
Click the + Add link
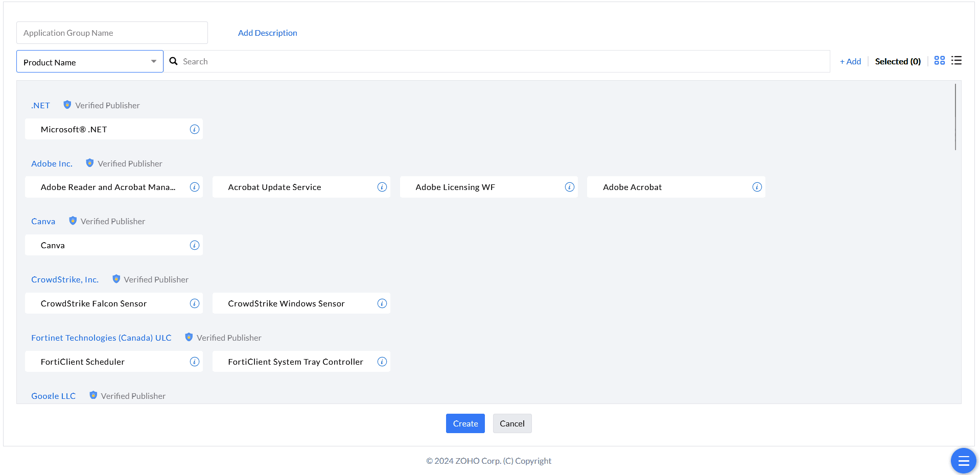tap(850, 61)
